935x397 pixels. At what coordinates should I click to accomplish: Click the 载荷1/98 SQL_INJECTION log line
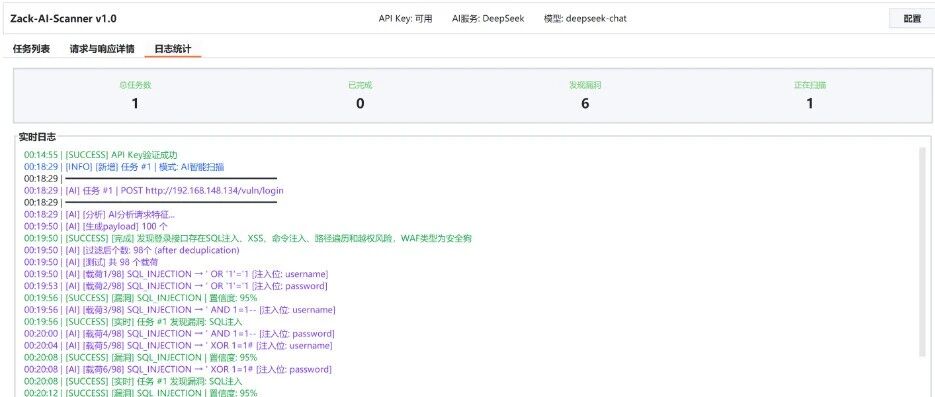pos(176,274)
